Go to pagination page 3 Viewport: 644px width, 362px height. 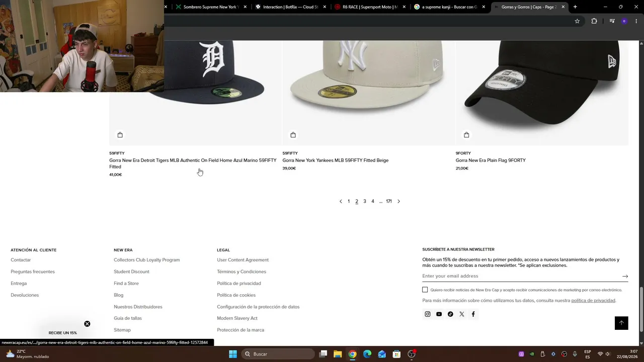(365, 201)
